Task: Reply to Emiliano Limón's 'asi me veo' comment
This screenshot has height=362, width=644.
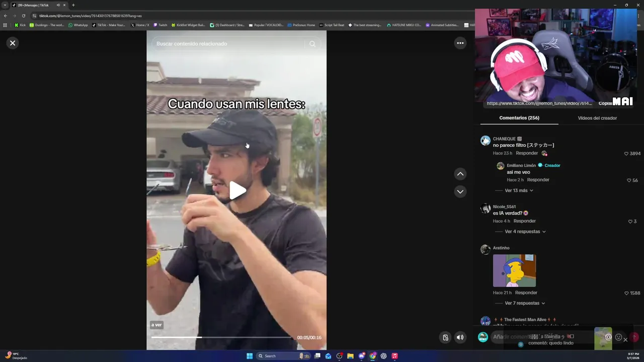Action: tap(538, 180)
